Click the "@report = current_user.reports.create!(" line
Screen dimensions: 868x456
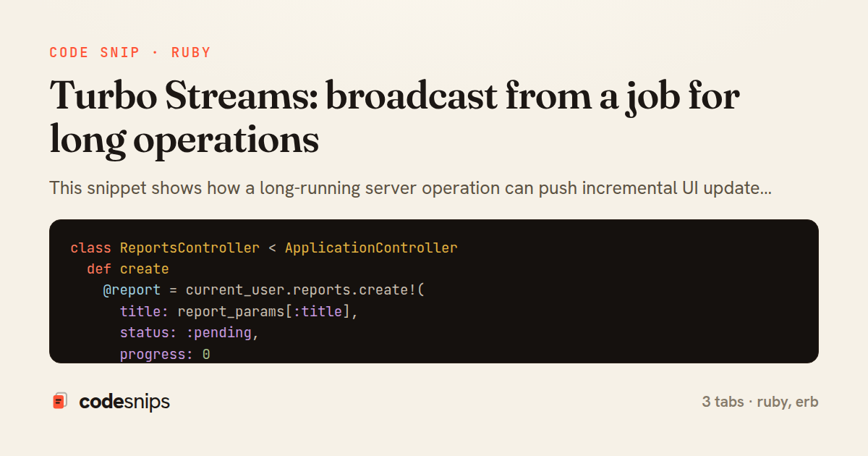[263, 290]
